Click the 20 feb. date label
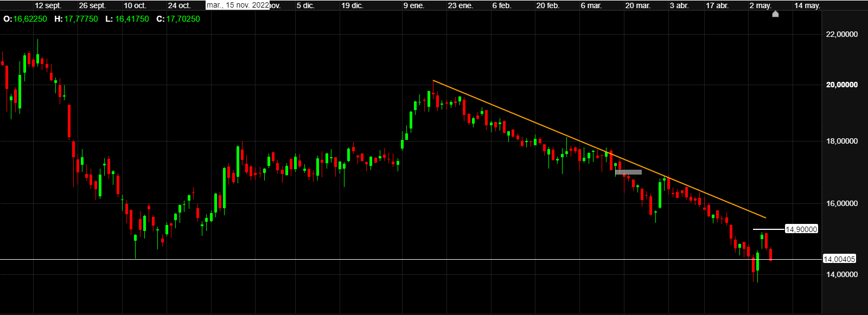This screenshot has width=868, height=315. tap(548, 5)
